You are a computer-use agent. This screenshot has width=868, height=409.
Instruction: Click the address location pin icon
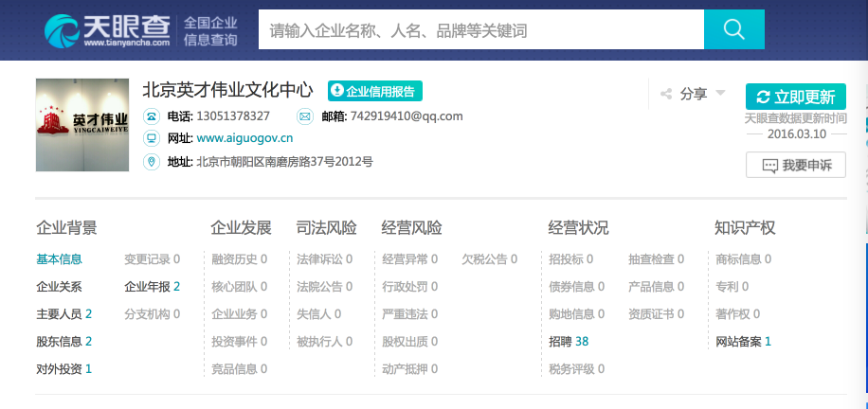click(x=151, y=162)
